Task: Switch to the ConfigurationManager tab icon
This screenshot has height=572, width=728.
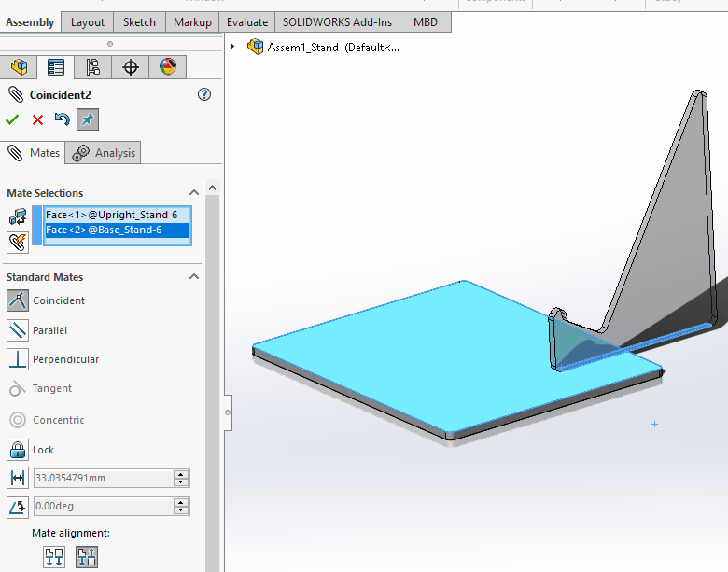Action: [x=92, y=67]
